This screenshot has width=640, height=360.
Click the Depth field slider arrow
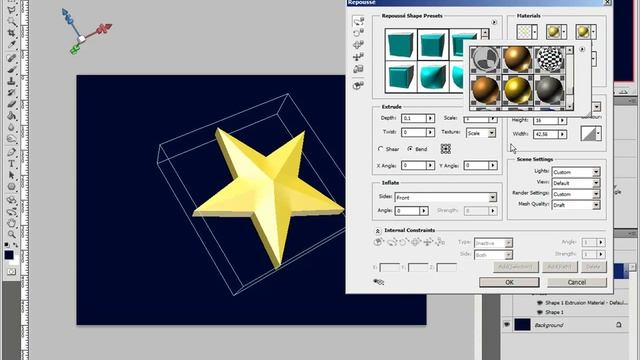(430, 118)
